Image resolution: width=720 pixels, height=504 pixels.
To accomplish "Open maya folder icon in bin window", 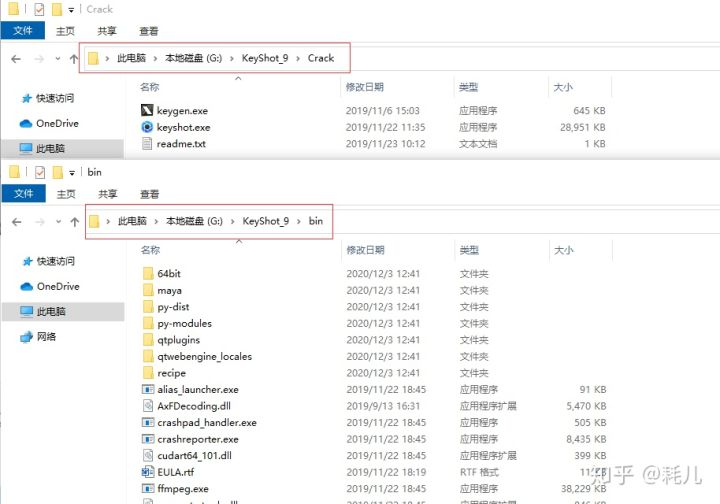I will 148,290.
